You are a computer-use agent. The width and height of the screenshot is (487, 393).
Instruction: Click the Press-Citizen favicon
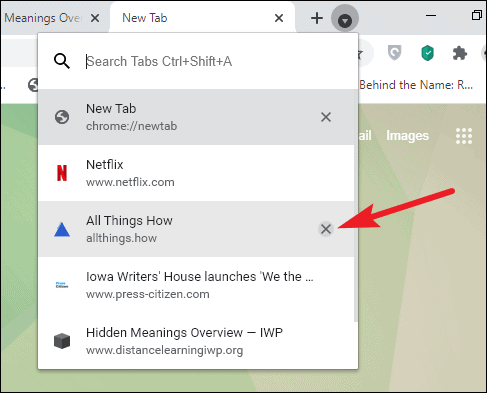coord(62,285)
